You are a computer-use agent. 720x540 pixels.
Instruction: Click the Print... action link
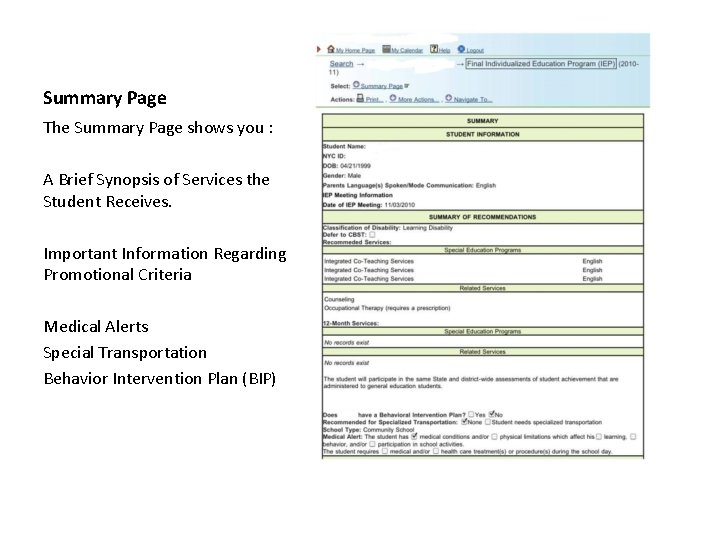pos(374,99)
